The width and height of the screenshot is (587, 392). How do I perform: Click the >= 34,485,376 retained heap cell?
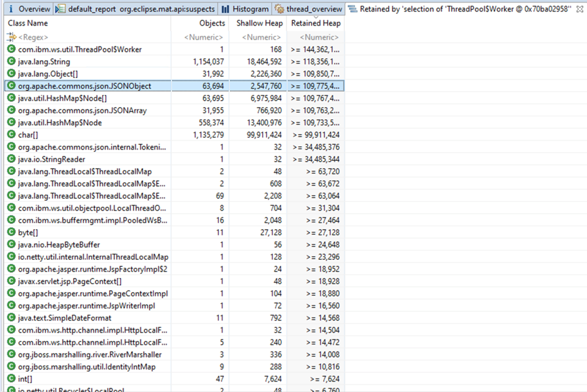(x=316, y=147)
